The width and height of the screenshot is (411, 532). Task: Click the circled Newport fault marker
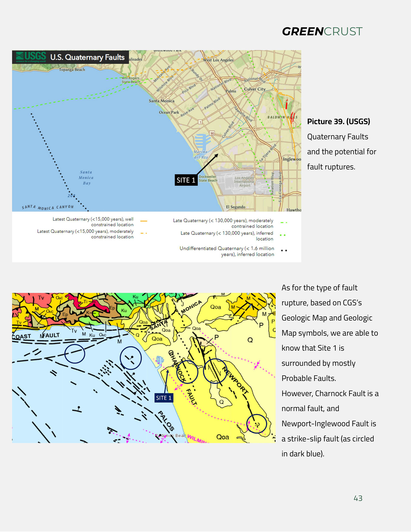pos(215,371)
